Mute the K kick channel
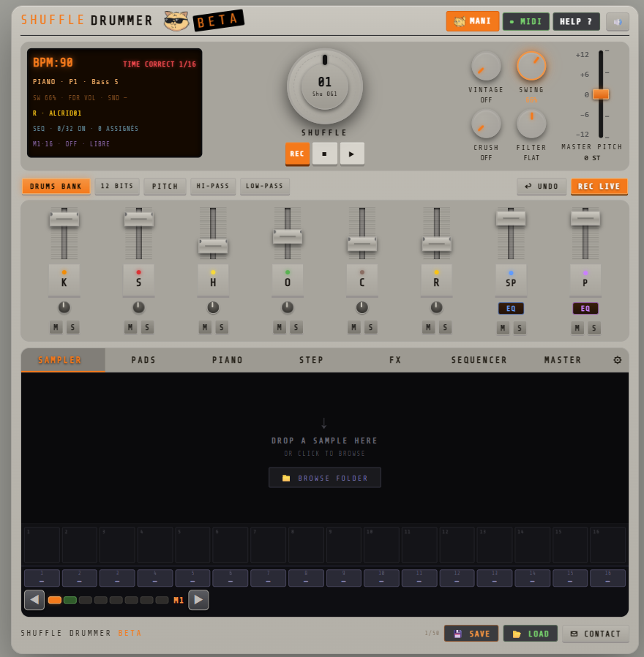 click(56, 327)
